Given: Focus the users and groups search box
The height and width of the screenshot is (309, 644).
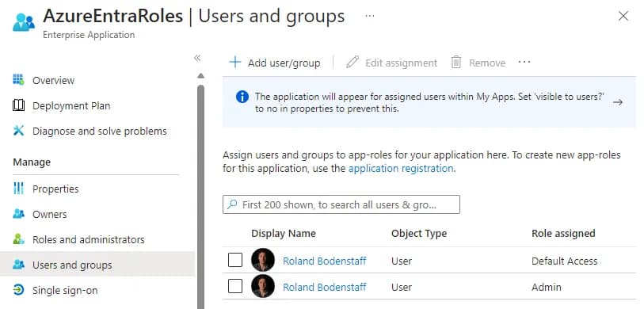Looking at the screenshot, I should pos(341,204).
